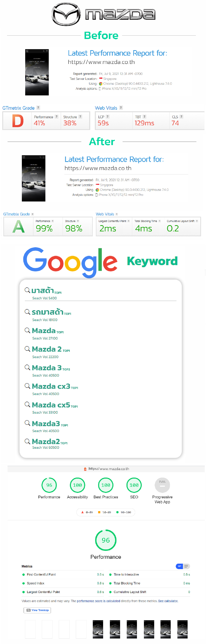Viewport: 206px width, 644px height.
Task: Select the 100 Accessibility score gauge
Action: tap(77, 485)
